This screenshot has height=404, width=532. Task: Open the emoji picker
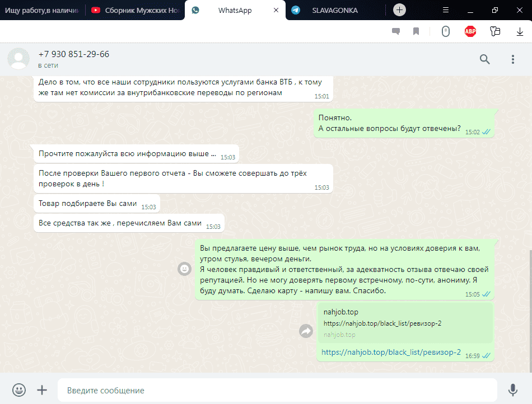[x=19, y=390]
